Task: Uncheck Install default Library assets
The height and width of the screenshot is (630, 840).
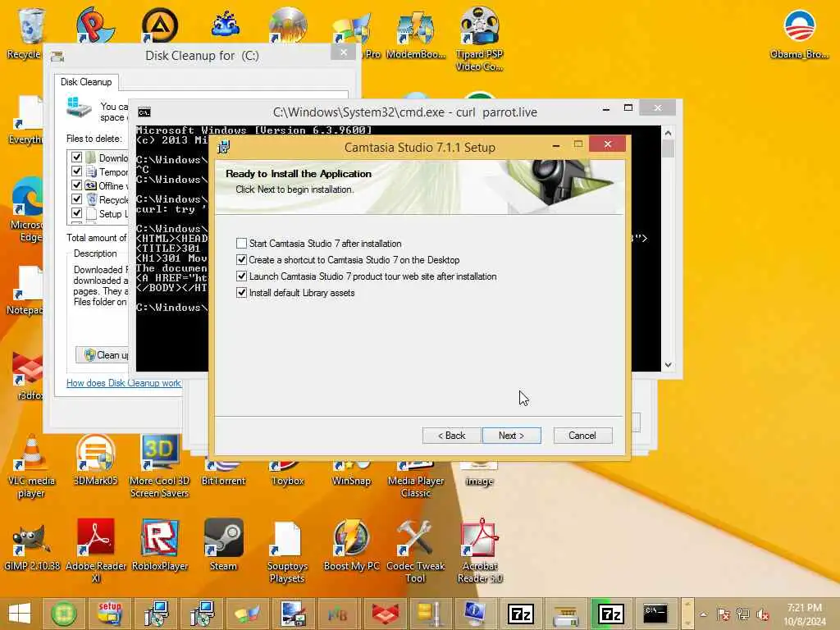Action: [242, 293]
